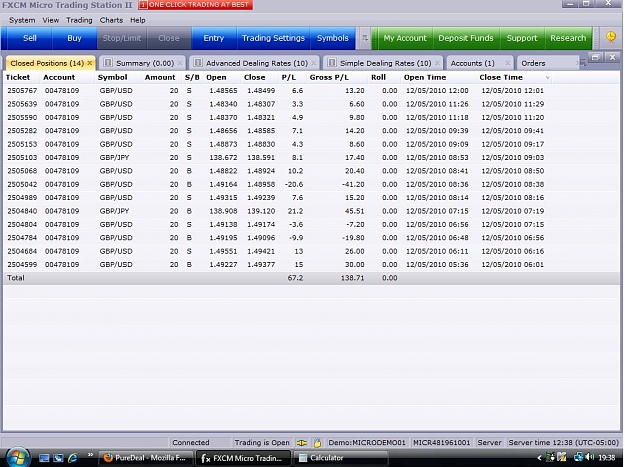Click the Simple Dealing Rates tab icon

point(332,63)
